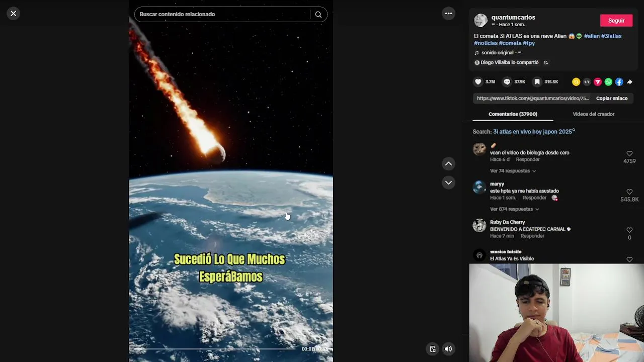
Task: Go to next video with down arrow
Action: pyautogui.click(x=448, y=183)
